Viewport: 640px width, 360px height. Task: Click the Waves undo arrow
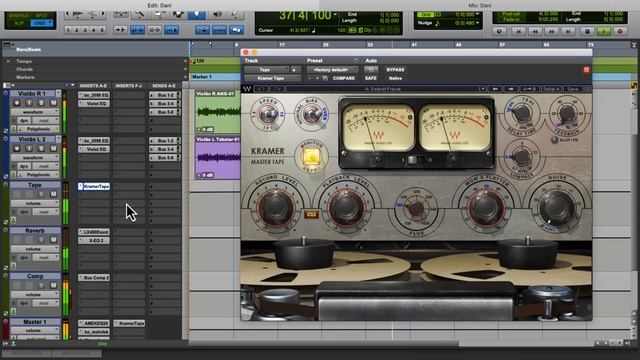pyautogui.click(x=262, y=89)
